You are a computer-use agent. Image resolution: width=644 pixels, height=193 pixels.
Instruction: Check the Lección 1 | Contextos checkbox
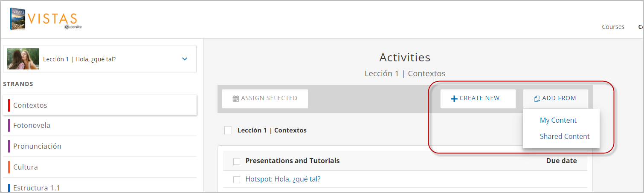tap(228, 130)
